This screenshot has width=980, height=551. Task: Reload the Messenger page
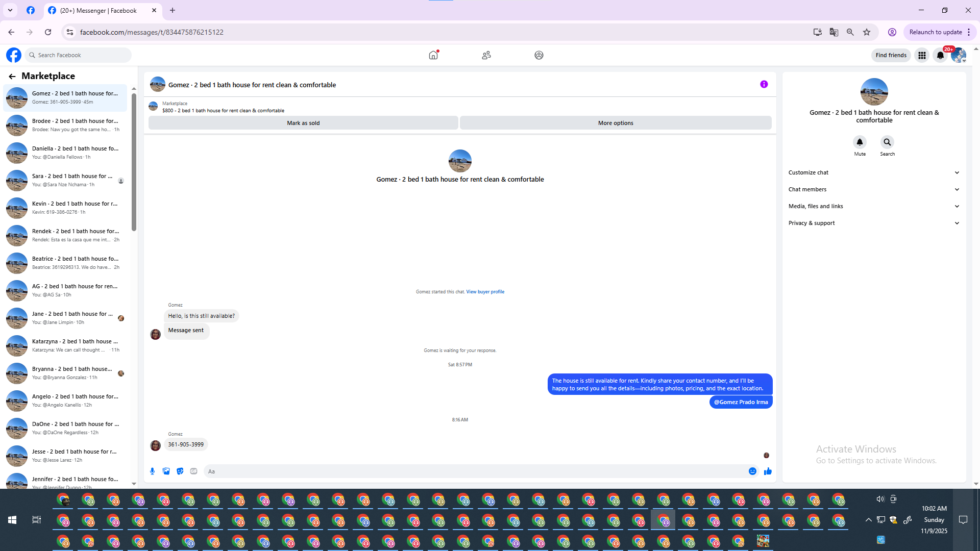[48, 32]
